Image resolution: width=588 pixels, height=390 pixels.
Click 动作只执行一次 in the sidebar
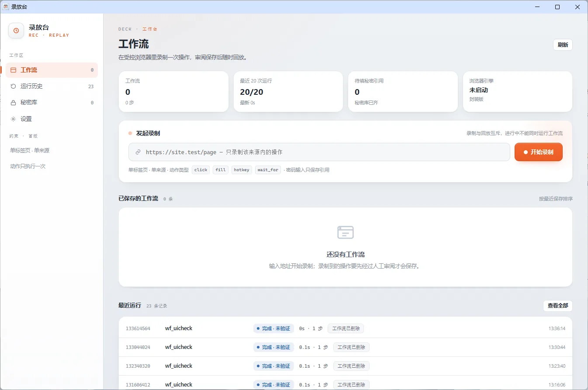[28, 166]
